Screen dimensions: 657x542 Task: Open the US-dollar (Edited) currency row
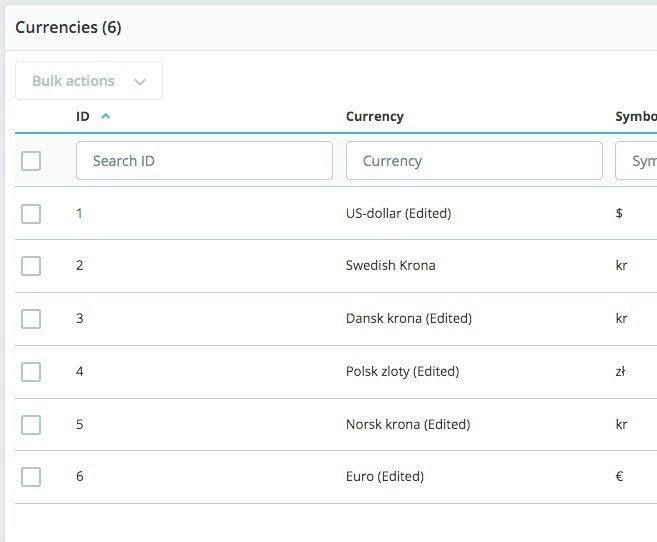click(398, 213)
